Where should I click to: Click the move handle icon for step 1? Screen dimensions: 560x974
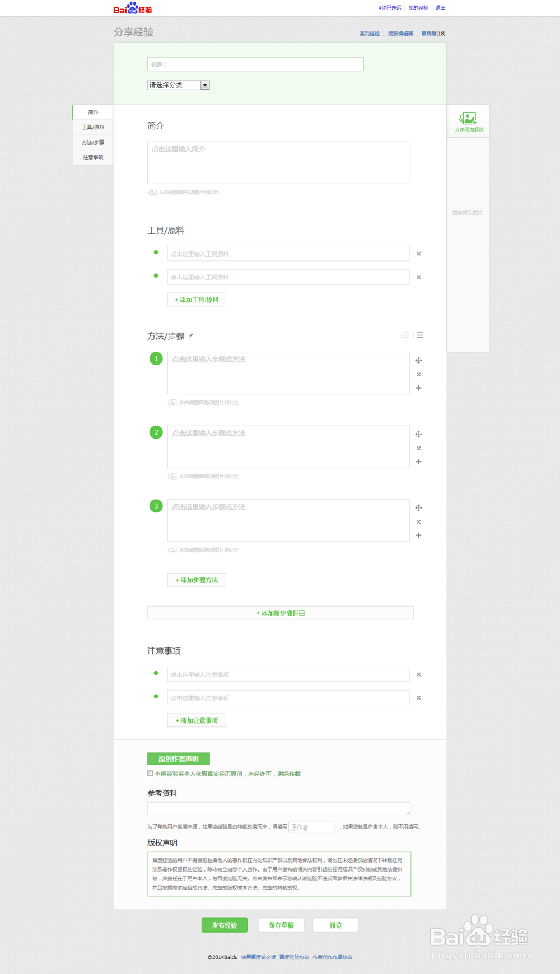[418, 360]
